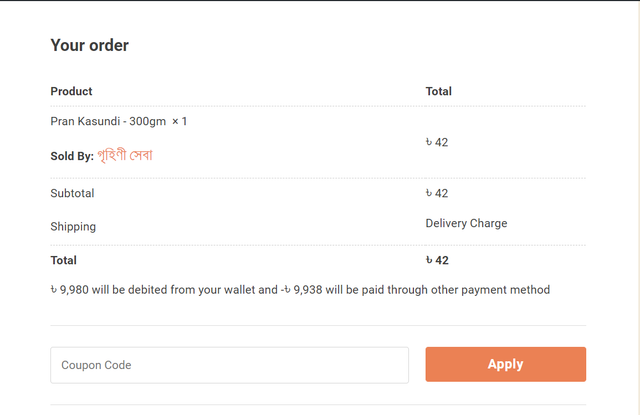Click the bold order total ৳ 42
640x415 pixels.
pos(437,260)
